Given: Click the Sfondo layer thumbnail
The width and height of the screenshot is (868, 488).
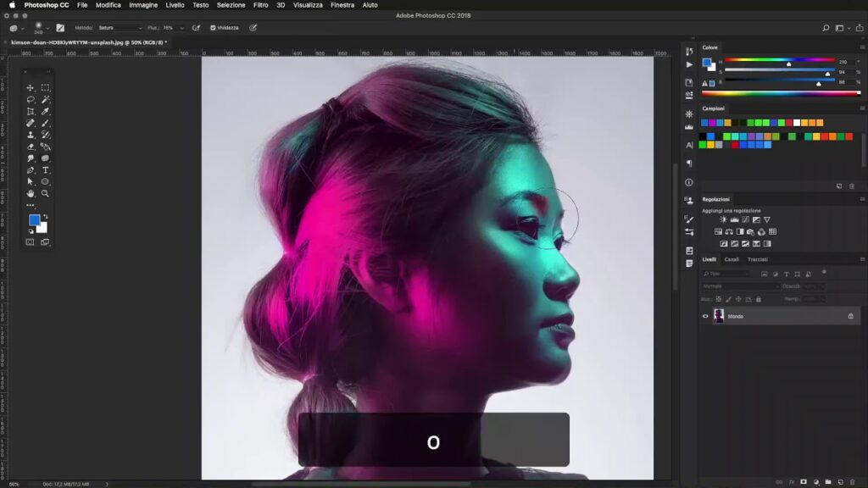Looking at the screenshot, I should 719,316.
